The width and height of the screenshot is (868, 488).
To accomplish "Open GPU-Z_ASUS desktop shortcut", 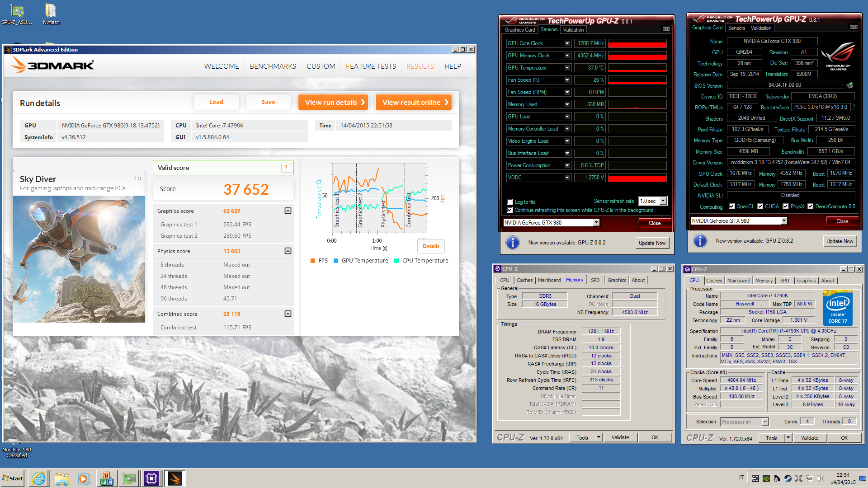I will [x=17, y=14].
